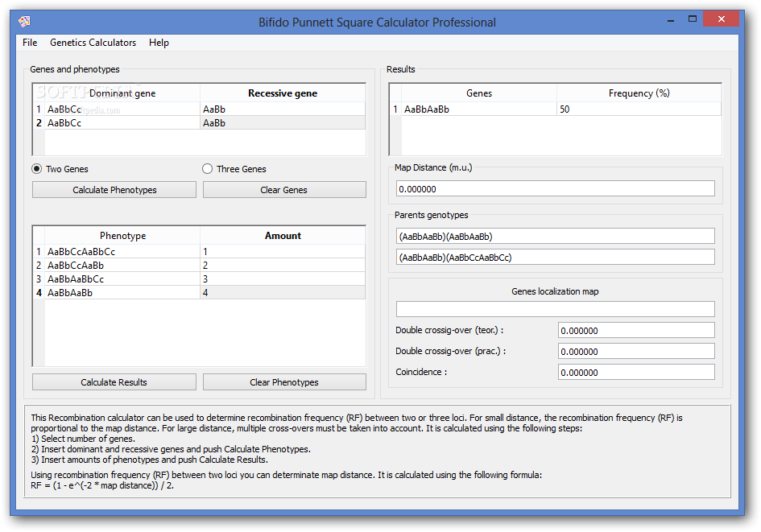761x532 pixels.
Task: Click the Genes column header in Results
Action: [479, 93]
